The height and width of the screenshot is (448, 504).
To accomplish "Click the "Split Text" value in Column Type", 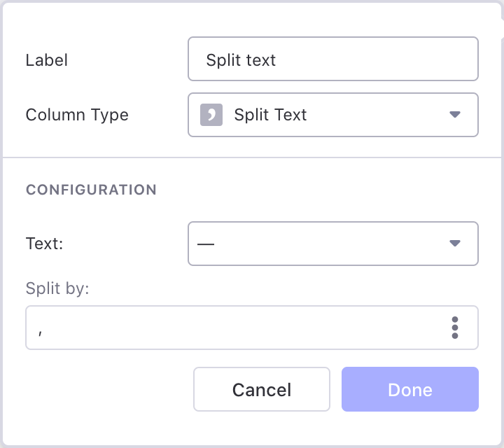I will tap(270, 115).
